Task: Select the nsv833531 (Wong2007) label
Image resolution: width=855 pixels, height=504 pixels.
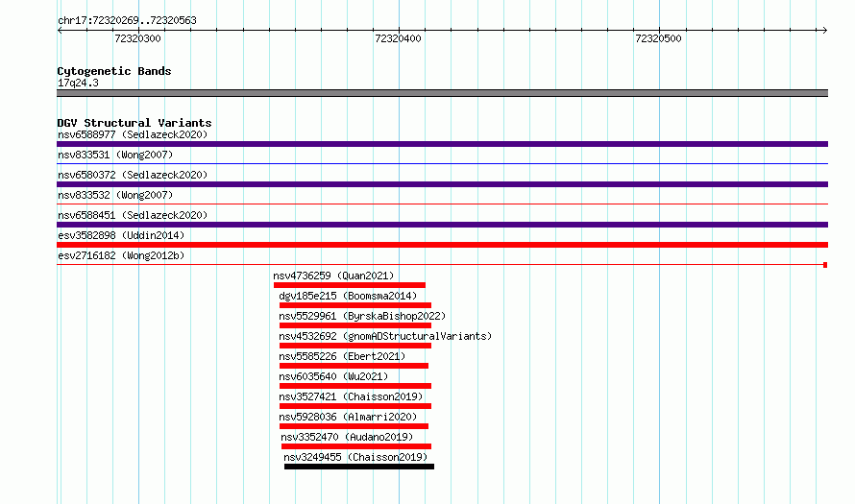Action: point(115,155)
